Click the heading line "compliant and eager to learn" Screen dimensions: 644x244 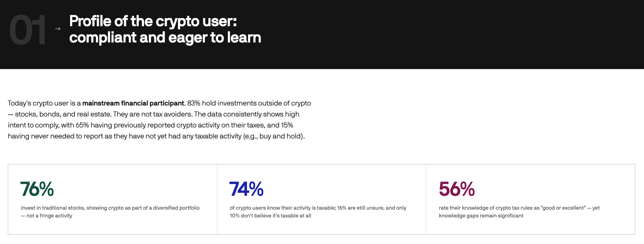[165, 38]
